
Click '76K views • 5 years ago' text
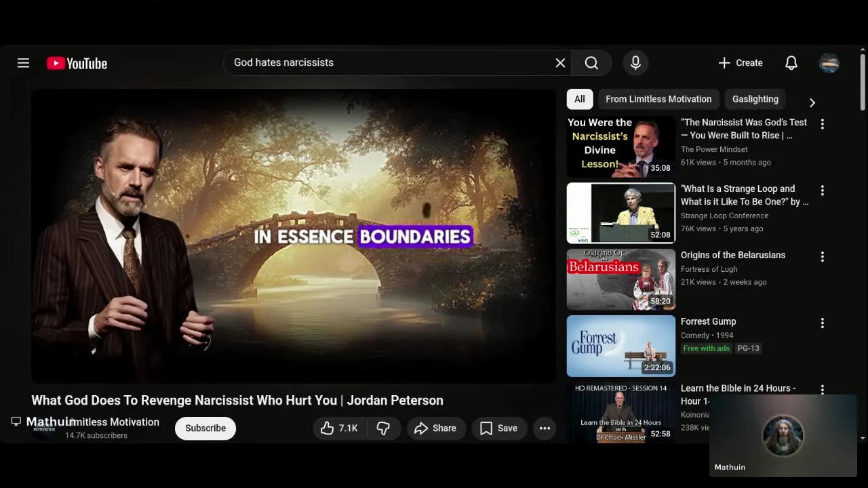coord(722,229)
